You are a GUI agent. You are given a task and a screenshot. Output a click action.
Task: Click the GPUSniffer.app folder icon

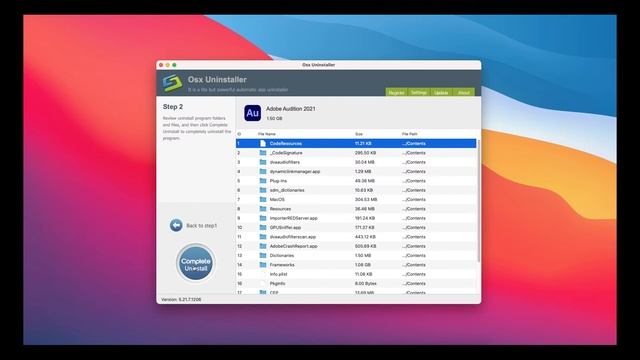click(x=263, y=227)
